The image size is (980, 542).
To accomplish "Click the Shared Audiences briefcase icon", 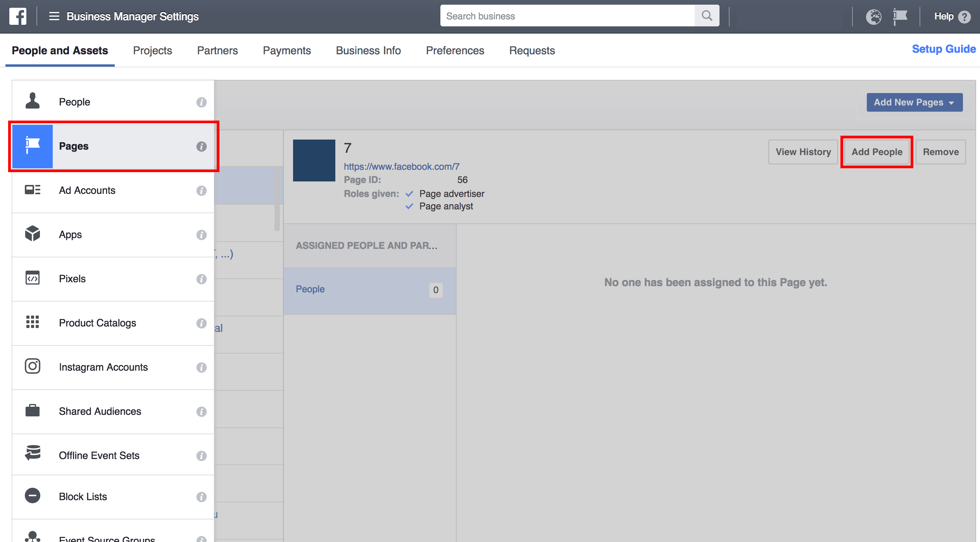I will [x=33, y=410].
